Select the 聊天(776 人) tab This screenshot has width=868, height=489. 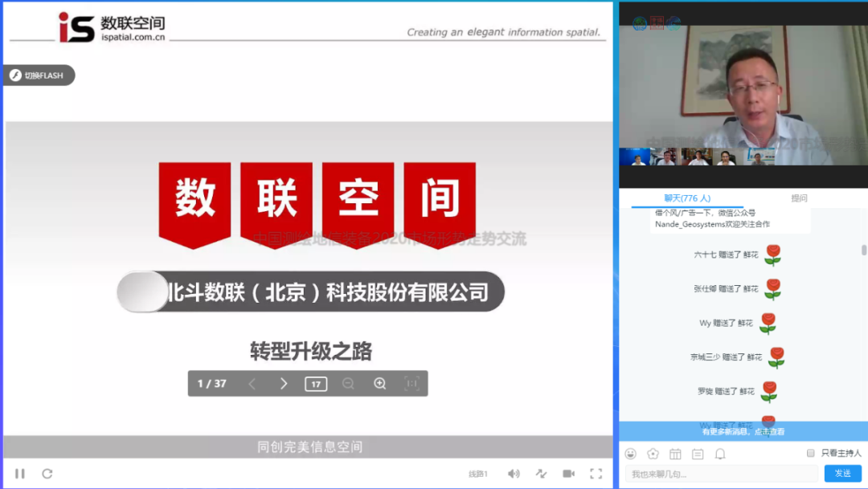coord(686,198)
